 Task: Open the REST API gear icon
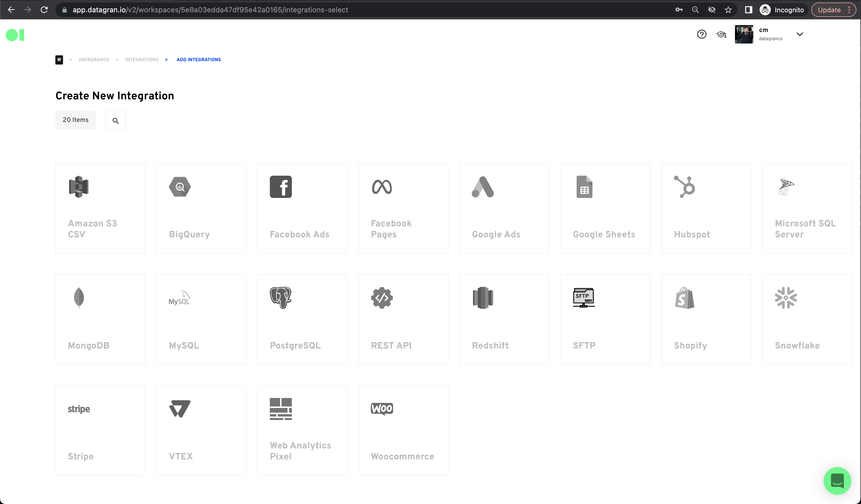pyautogui.click(x=382, y=298)
